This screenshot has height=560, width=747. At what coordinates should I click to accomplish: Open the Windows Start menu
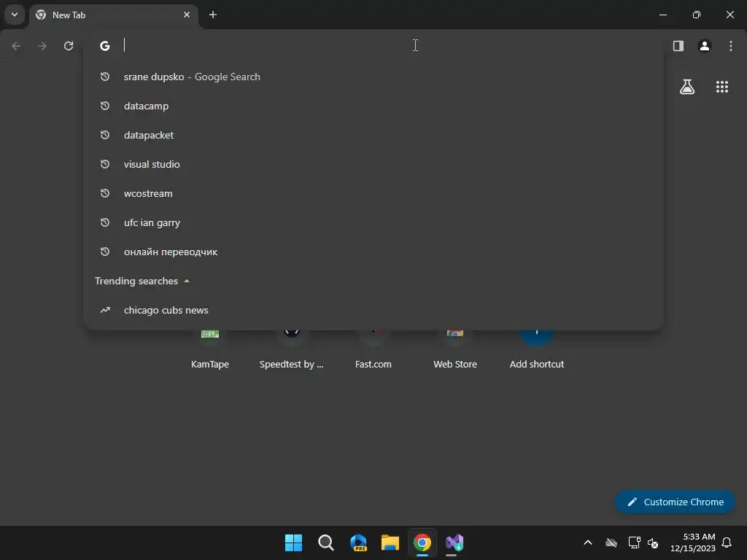(x=293, y=542)
